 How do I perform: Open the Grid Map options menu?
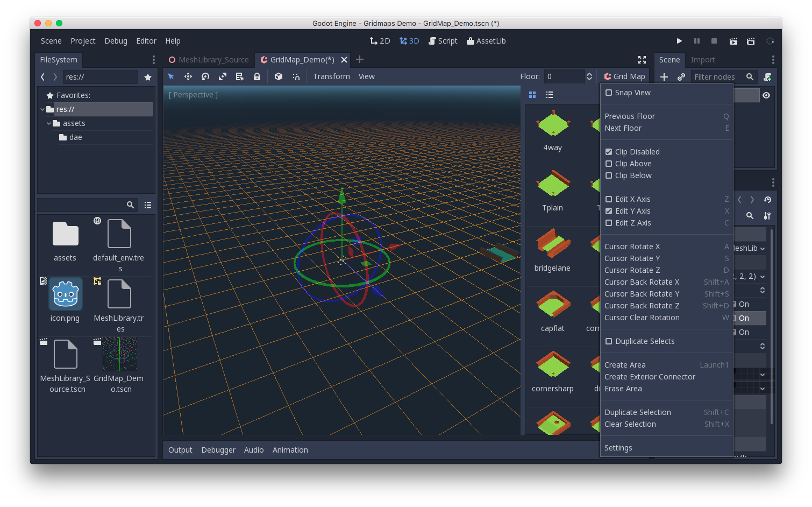624,76
